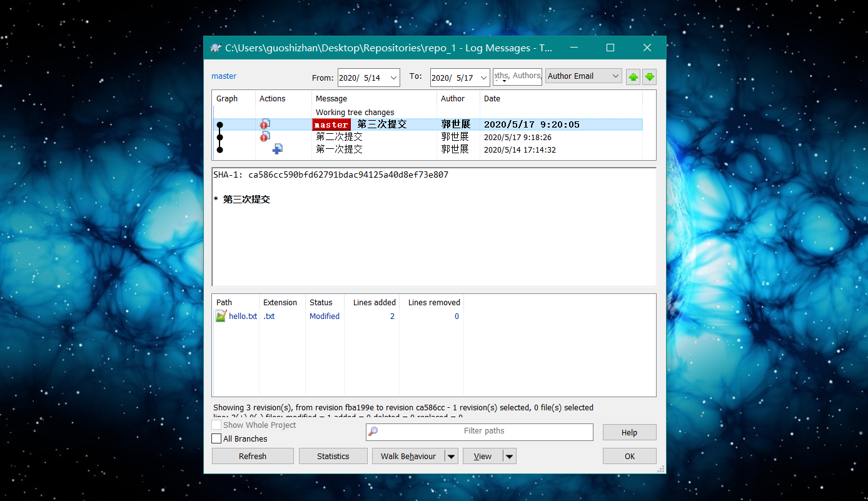Image resolution: width=868 pixels, height=501 pixels.
Task: Click the green down arrow button
Action: 650,76
